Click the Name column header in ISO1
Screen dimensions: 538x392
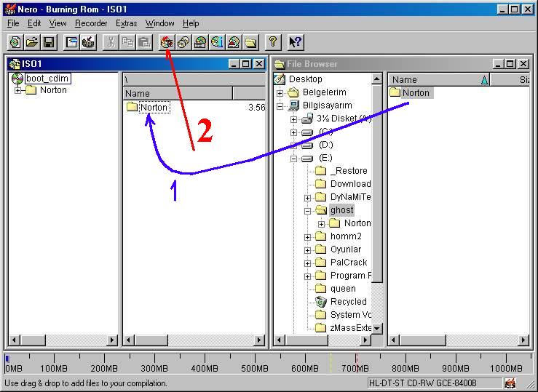[178, 94]
